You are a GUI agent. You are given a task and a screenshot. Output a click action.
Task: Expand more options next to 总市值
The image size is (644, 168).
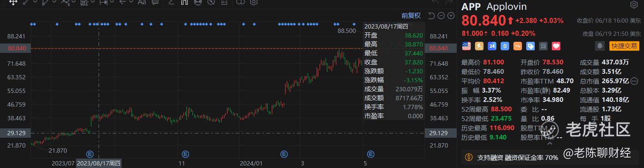click(x=635, y=81)
